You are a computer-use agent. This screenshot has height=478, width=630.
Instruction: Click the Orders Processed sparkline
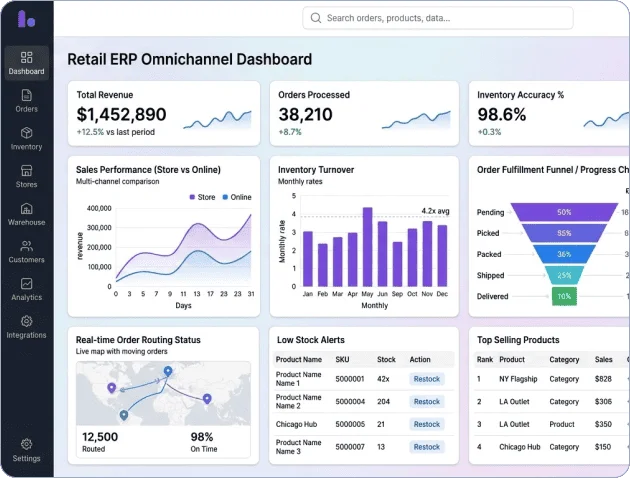pos(416,120)
